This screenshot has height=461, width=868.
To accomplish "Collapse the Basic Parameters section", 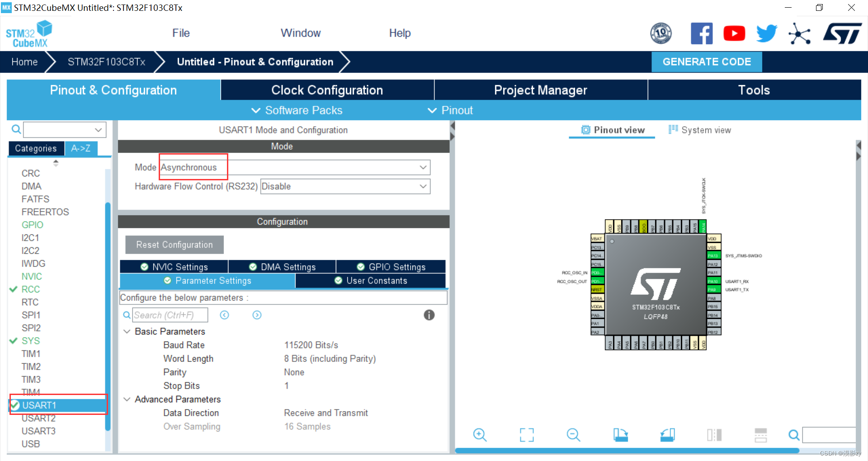I will click(x=127, y=331).
